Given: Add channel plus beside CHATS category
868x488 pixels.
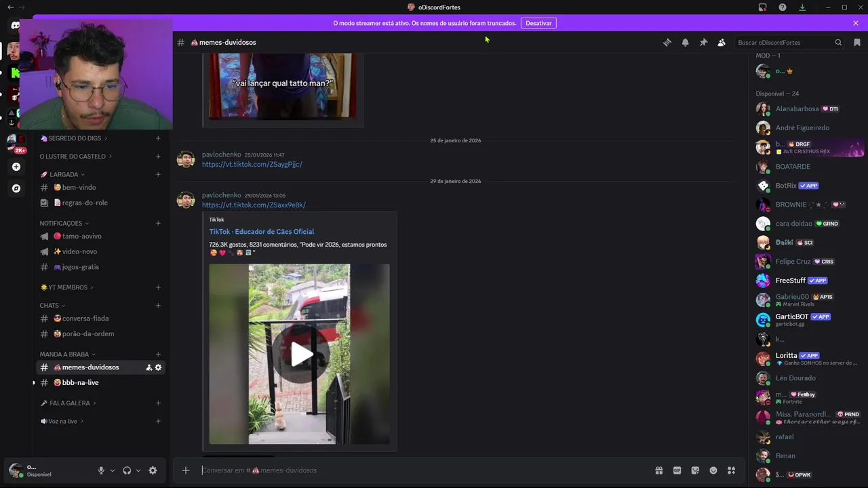Looking at the screenshot, I should pos(158,306).
